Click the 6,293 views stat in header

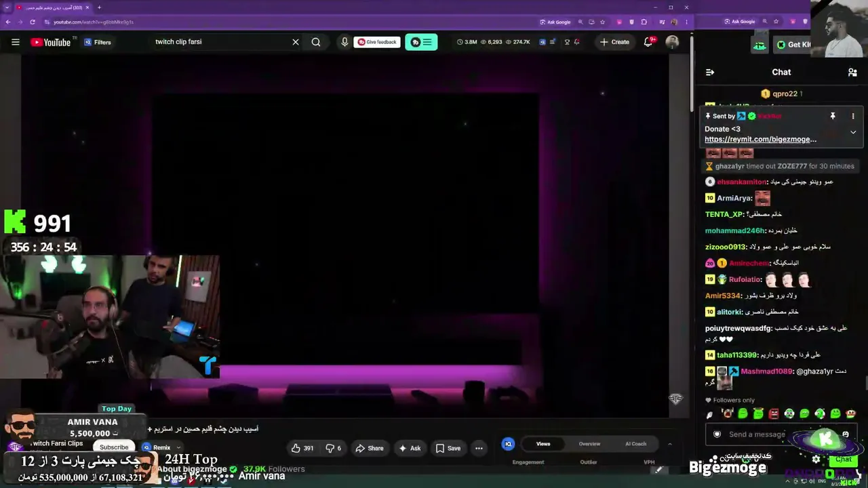pyautogui.click(x=492, y=42)
